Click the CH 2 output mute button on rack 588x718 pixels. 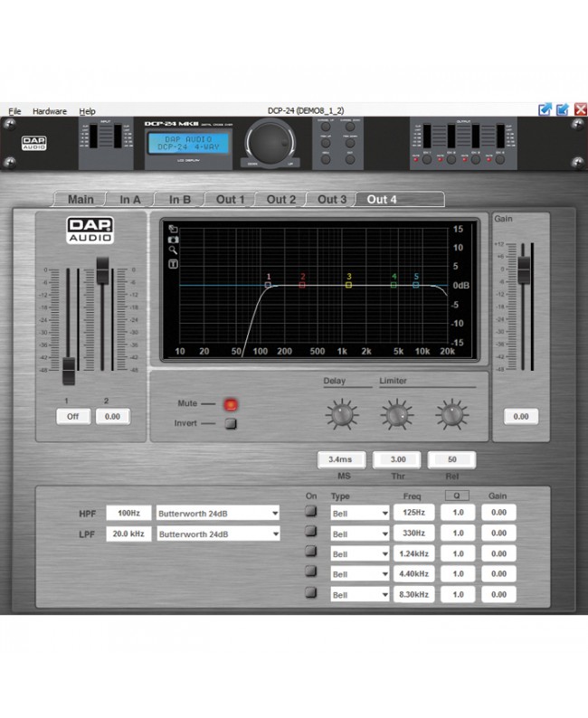click(x=451, y=159)
